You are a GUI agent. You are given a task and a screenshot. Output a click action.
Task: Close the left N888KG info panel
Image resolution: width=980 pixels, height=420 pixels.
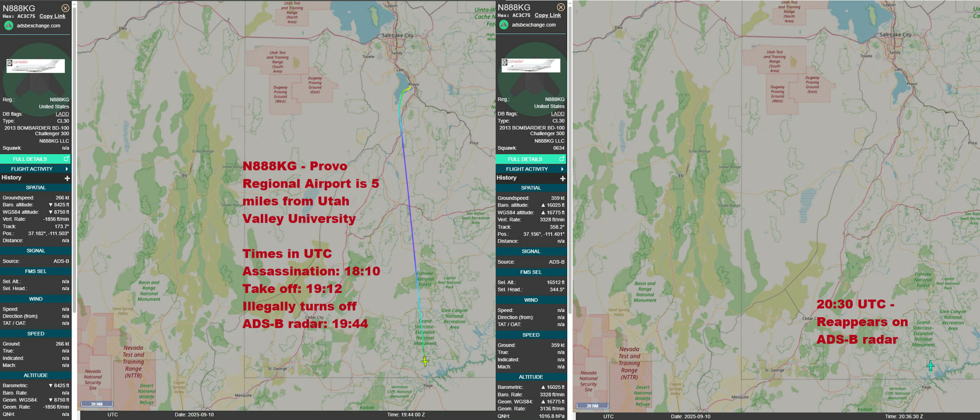[65, 8]
